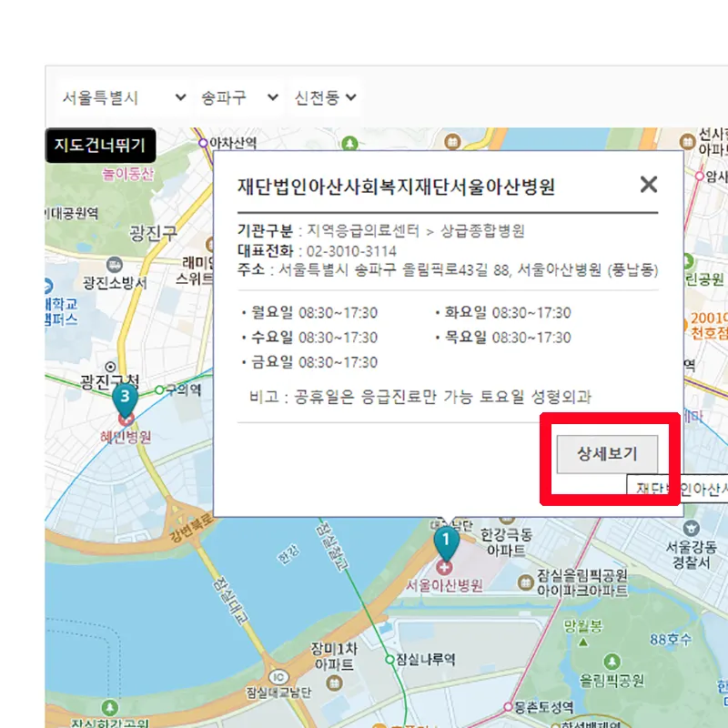Select map marker number 1

[446, 543]
